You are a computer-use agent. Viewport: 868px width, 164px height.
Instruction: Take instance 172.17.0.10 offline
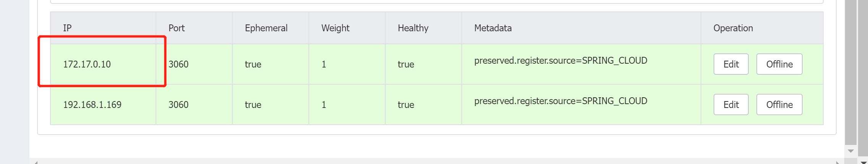point(779,64)
